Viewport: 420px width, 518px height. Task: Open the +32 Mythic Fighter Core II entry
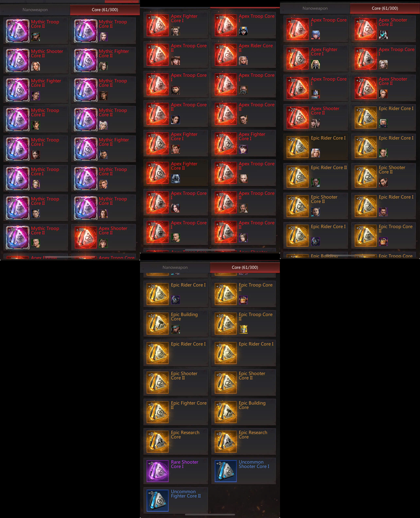tap(104, 149)
